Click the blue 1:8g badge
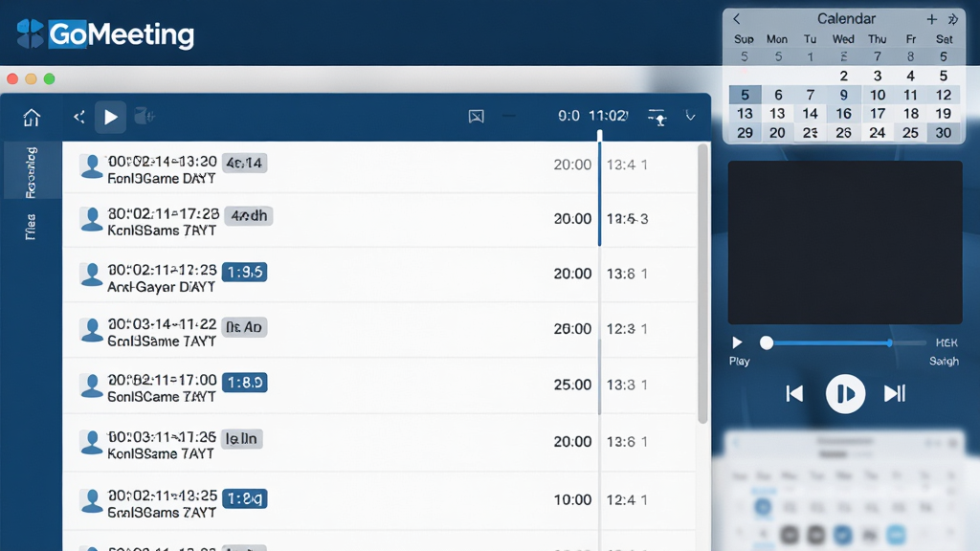 tap(244, 498)
